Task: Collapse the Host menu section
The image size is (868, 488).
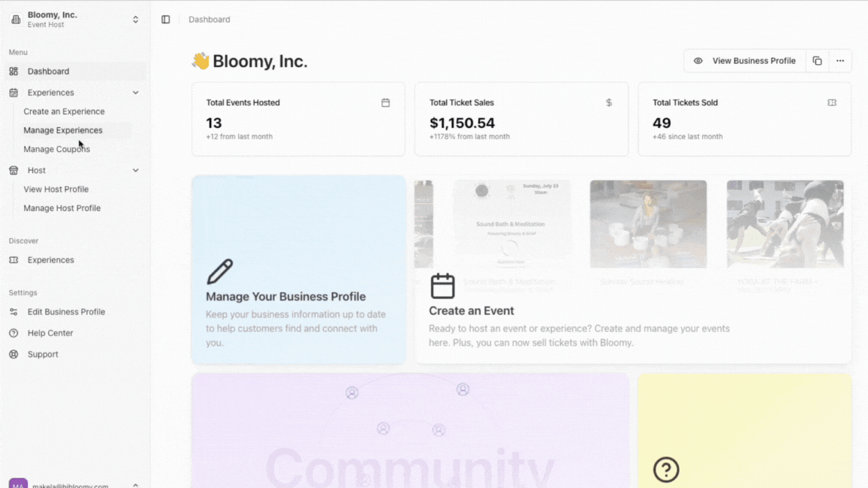Action: pos(136,170)
